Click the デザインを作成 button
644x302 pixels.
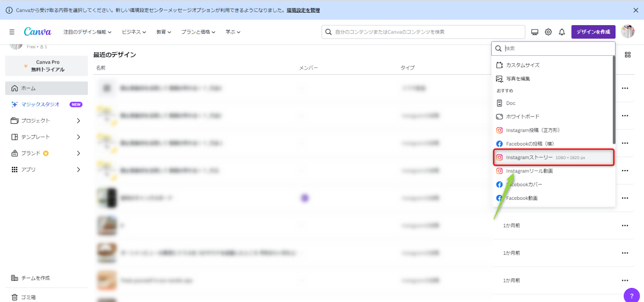(x=593, y=32)
